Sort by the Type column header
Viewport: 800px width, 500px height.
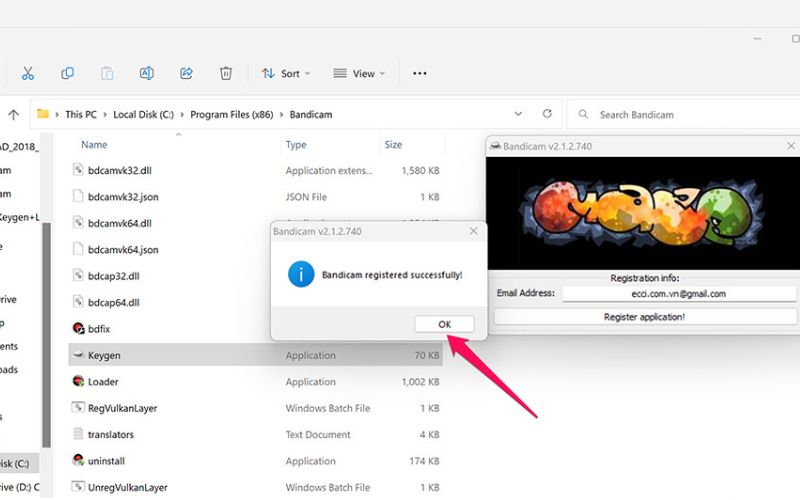coord(296,144)
